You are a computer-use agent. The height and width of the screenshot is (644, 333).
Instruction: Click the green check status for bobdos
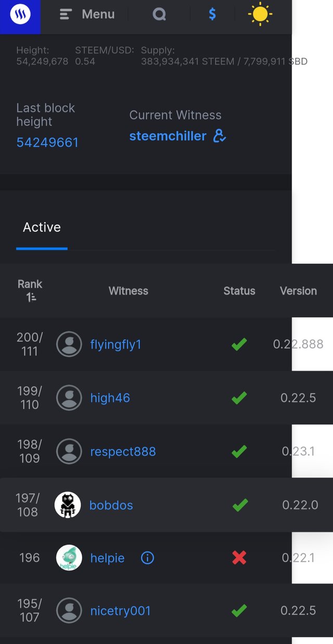[239, 505]
